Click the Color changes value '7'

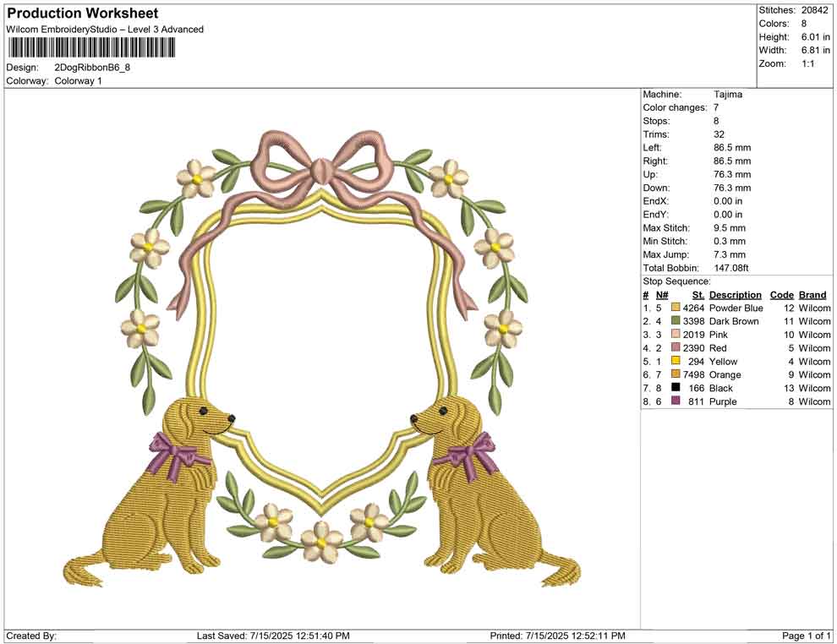pos(716,108)
